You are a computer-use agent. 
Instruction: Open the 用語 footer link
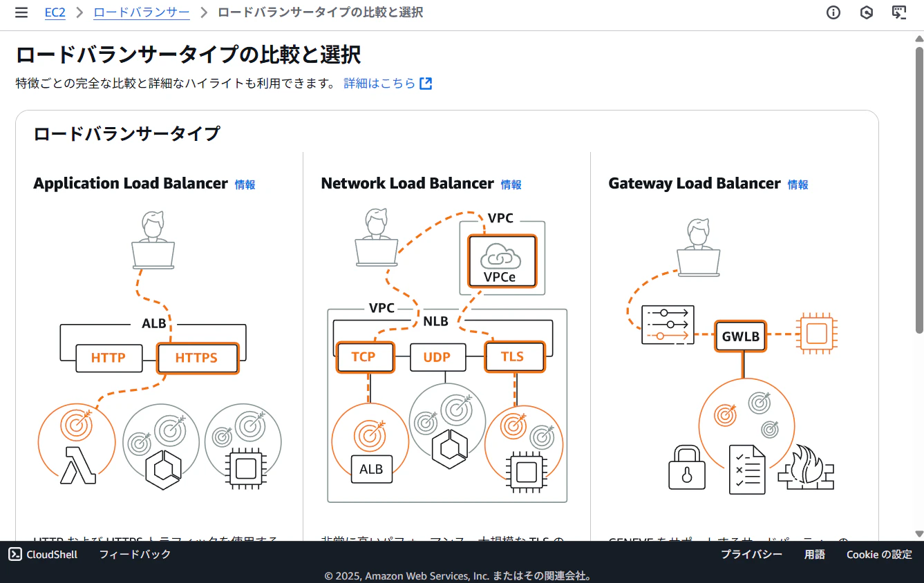click(815, 555)
